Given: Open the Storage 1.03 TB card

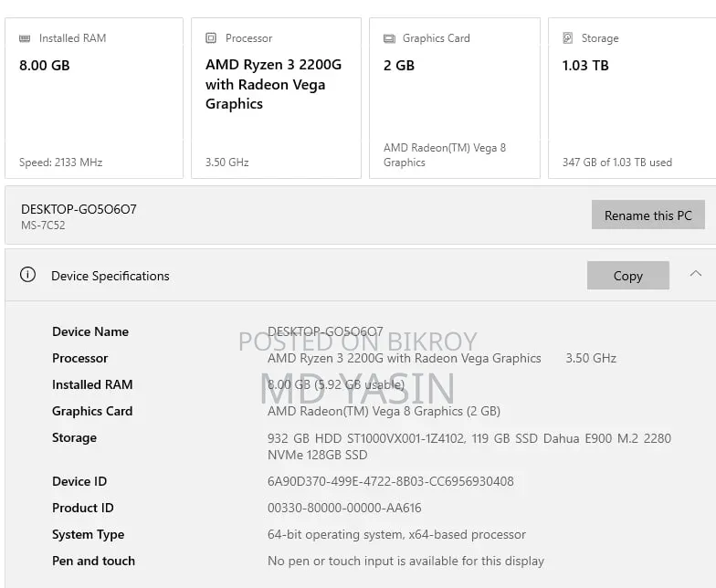Looking at the screenshot, I should pyautogui.click(x=632, y=99).
